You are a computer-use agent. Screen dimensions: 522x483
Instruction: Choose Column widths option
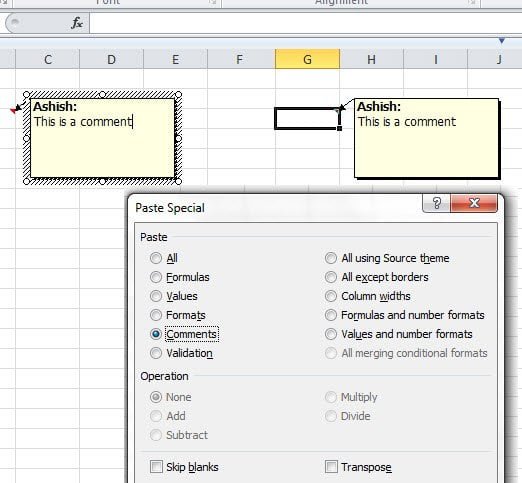tap(368, 296)
